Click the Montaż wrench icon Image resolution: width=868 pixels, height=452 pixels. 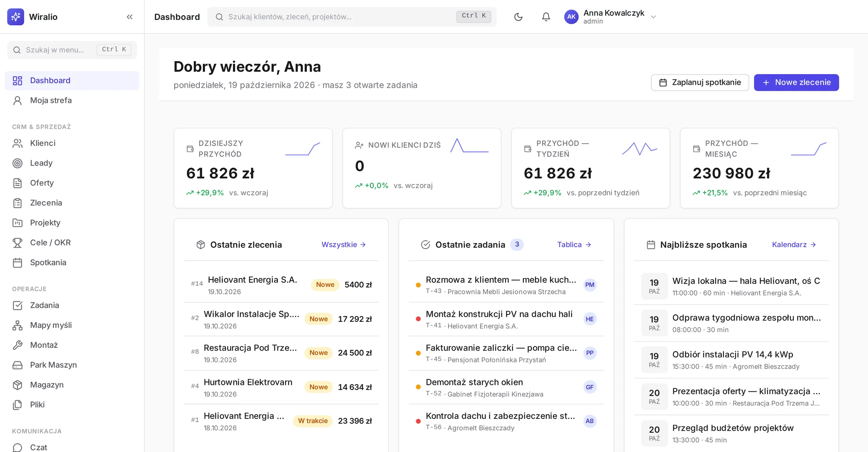[17, 345]
